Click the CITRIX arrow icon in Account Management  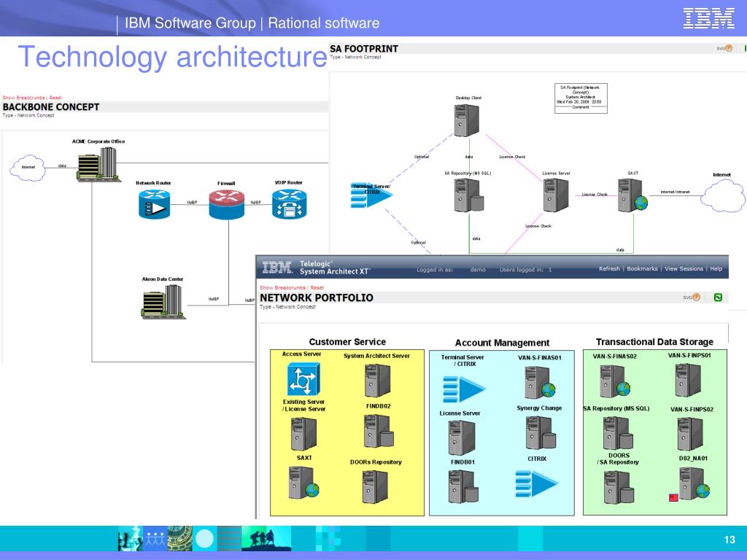[536, 484]
